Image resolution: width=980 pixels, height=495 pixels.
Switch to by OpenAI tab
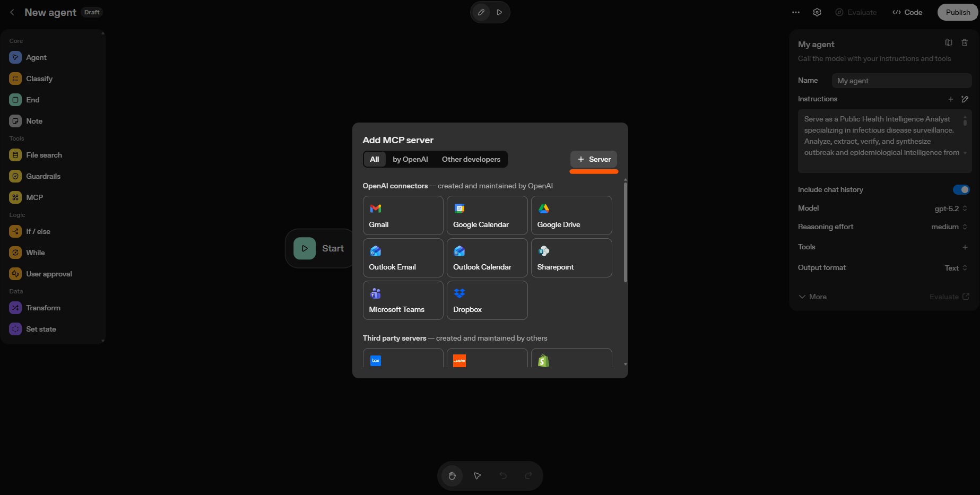coord(410,159)
